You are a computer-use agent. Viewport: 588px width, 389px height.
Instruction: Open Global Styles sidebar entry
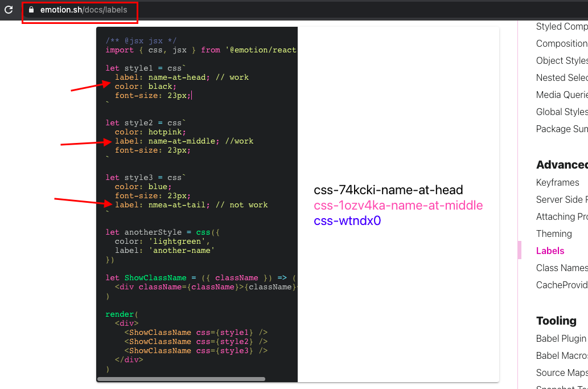point(562,112)
